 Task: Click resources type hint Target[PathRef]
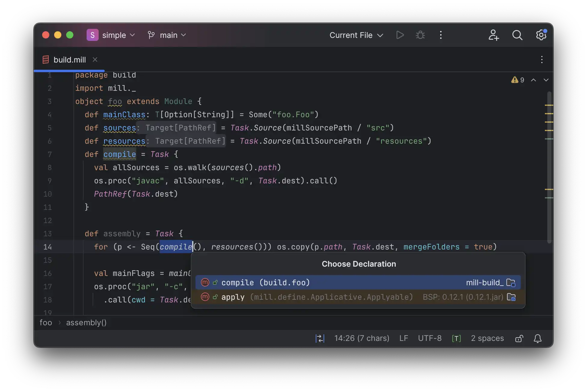click(190, 141)
